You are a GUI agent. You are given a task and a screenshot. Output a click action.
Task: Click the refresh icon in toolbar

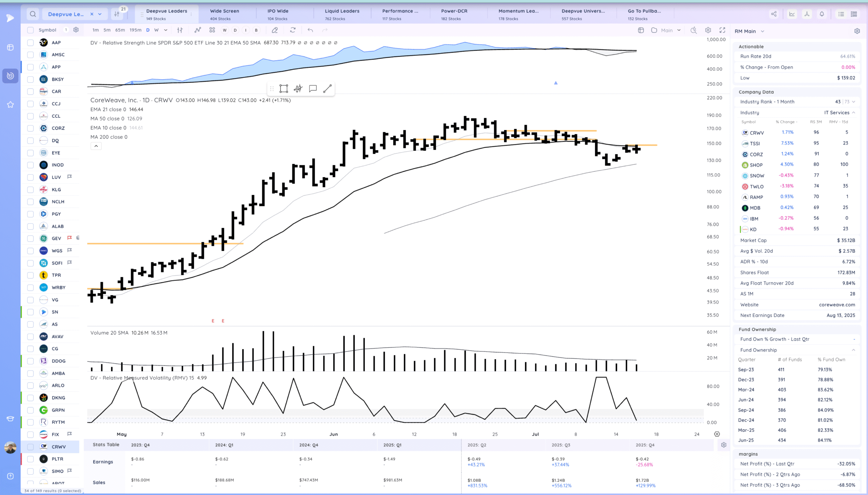[293, 30]
